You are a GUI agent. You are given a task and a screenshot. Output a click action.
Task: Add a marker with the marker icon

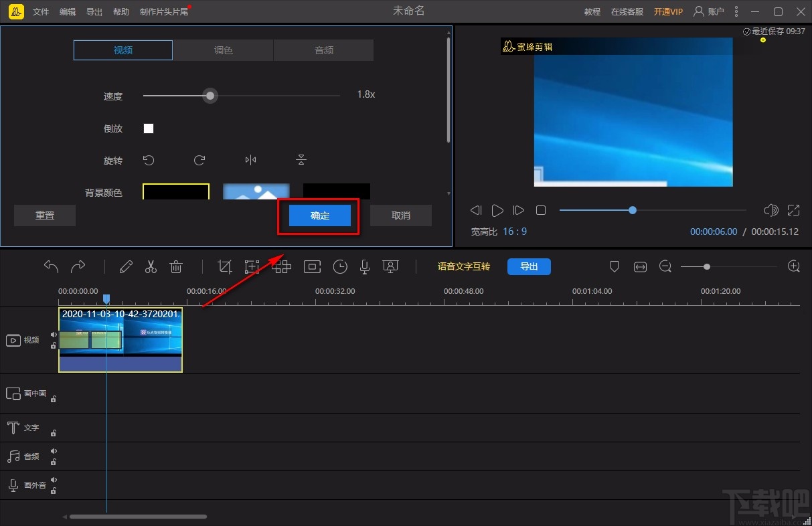coord(615,266)
